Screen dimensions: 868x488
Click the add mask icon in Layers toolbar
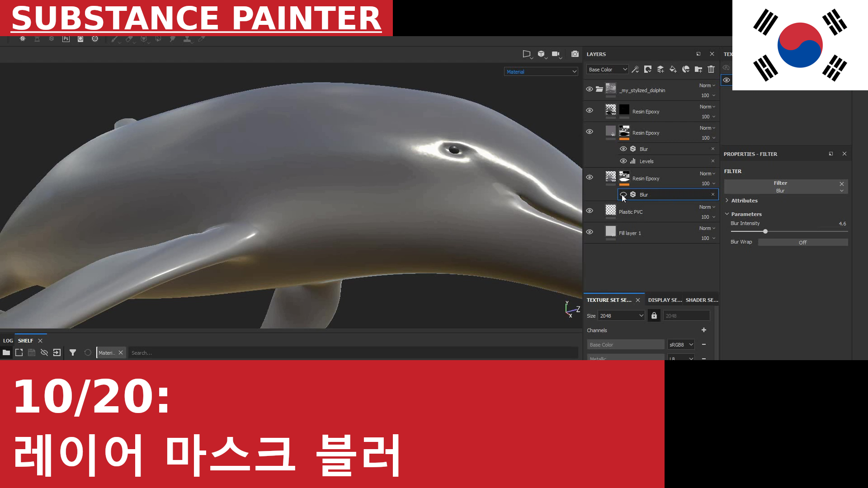pos(648,69)
